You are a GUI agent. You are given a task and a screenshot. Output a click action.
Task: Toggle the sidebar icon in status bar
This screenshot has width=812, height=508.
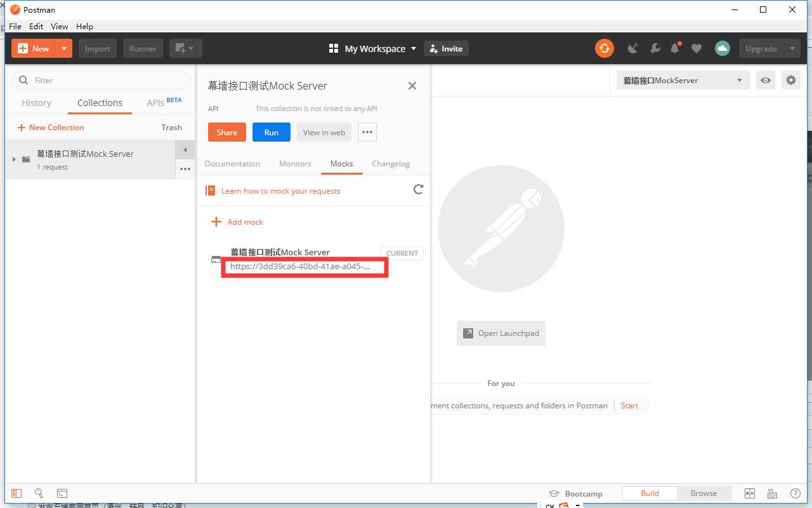point(16,493)
